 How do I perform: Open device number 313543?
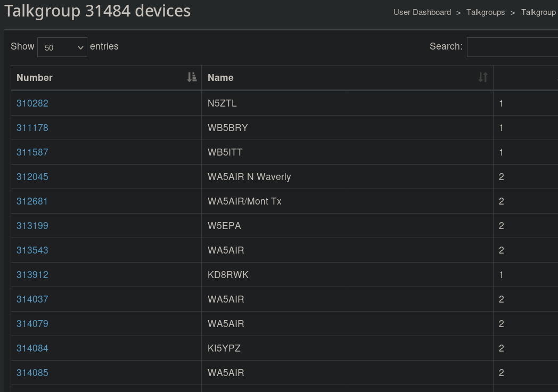pyautogui.click(x=32, y=250)
